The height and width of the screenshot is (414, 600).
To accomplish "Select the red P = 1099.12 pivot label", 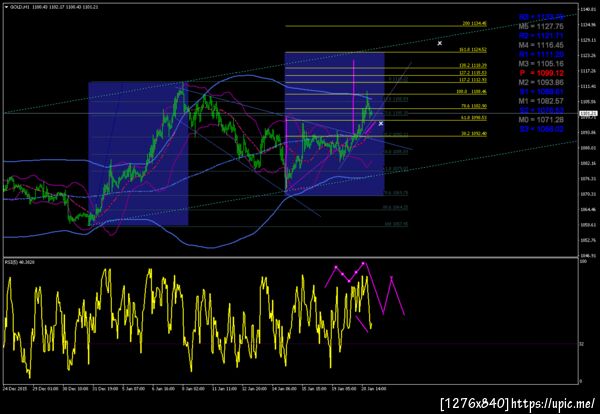I will coord(541,73).
